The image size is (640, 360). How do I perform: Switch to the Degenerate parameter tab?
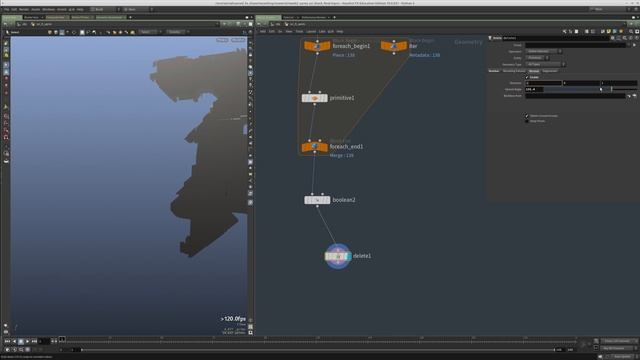click(550, 71)
